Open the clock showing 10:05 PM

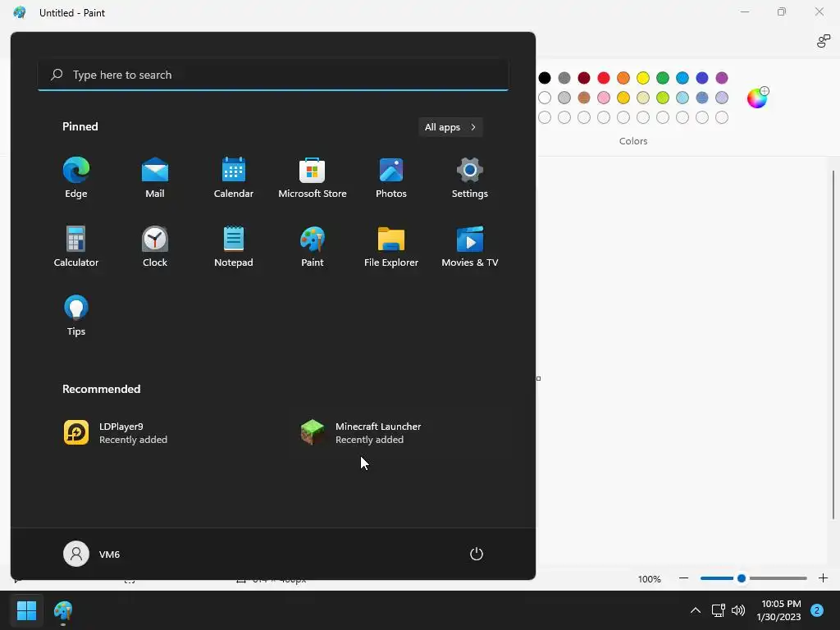pyautogui.click(x=779, y=610)
